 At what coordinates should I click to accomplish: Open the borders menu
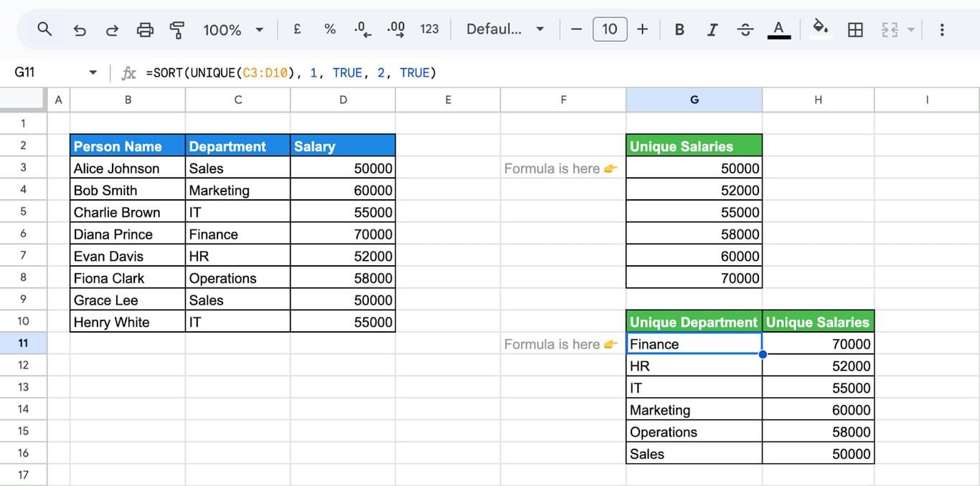tap(855, 29)
